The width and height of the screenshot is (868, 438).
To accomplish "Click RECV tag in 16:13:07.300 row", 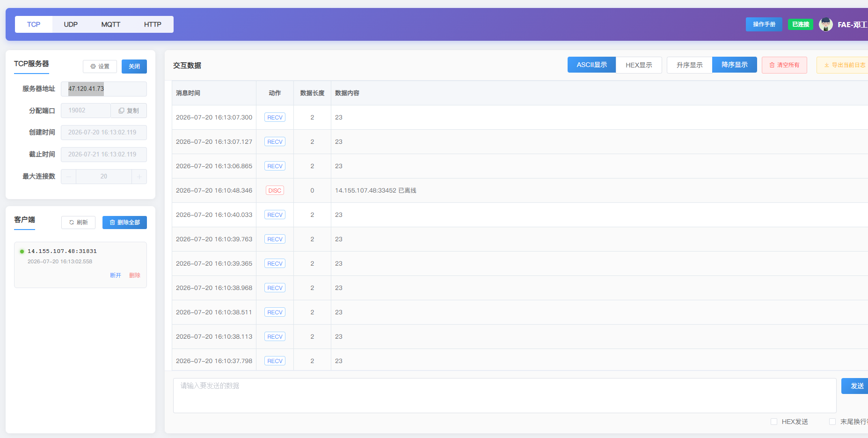I will coord(275,118).
